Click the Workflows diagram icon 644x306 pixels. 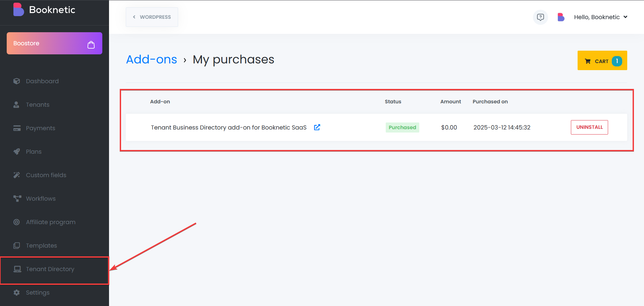pyautogui.click(x=17, y=199)
